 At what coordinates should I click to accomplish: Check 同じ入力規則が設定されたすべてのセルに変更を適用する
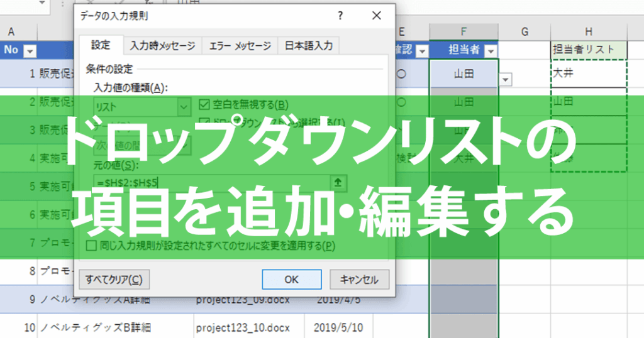[x=91, y=246]
